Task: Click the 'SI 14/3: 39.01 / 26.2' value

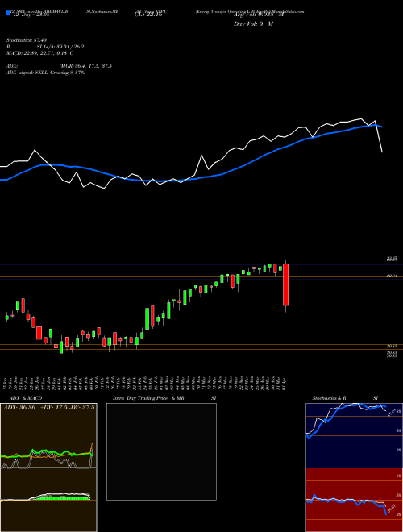Action: [60, 47]
